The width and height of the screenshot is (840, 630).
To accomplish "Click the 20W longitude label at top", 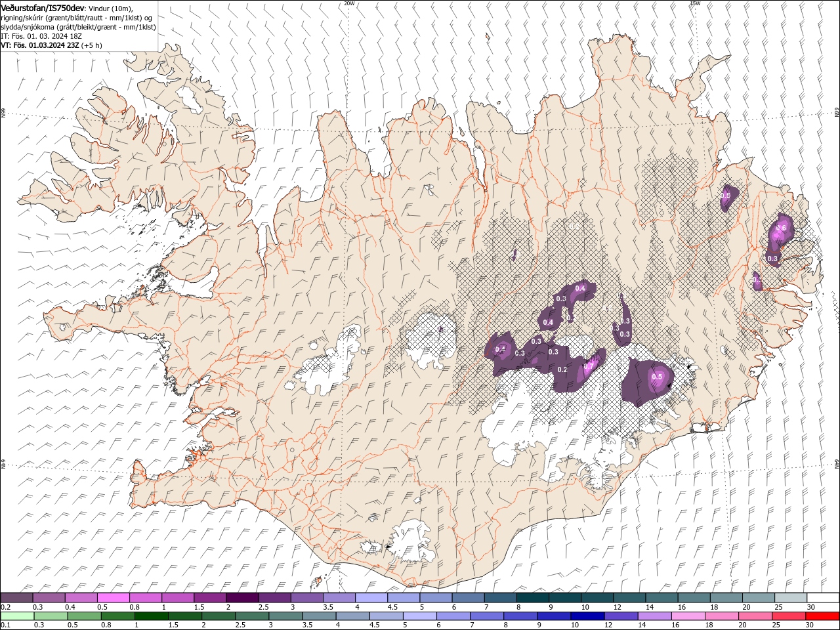I will [x=349, y=3].
